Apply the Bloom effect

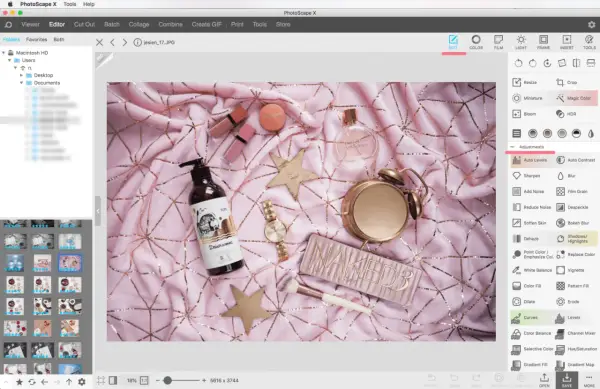pos(525,114)
